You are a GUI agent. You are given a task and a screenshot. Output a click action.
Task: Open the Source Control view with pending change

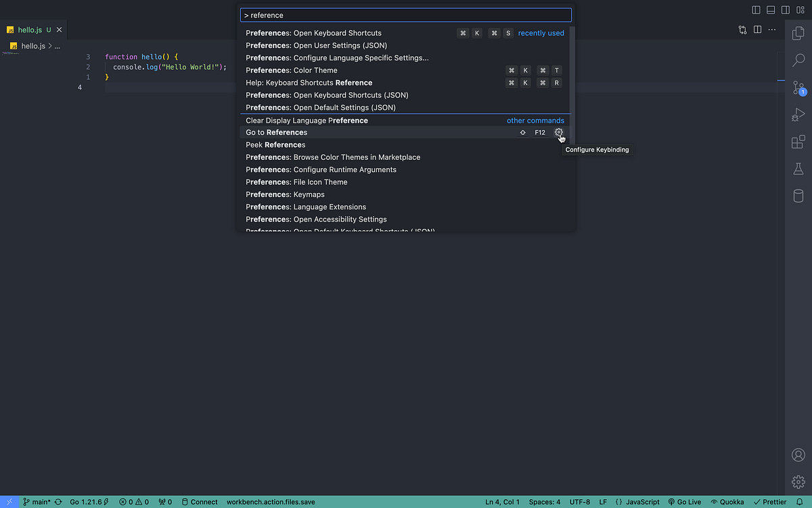[x=798, y=88]
